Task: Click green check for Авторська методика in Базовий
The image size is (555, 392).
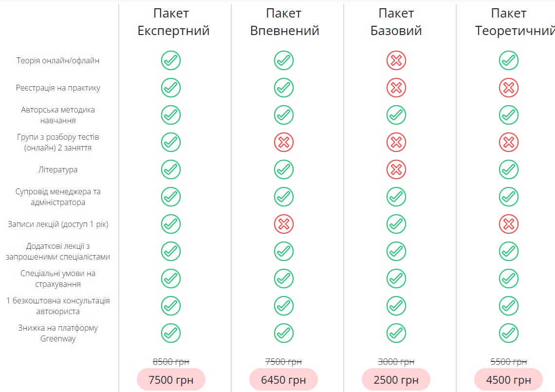Action: coord(396,115)
